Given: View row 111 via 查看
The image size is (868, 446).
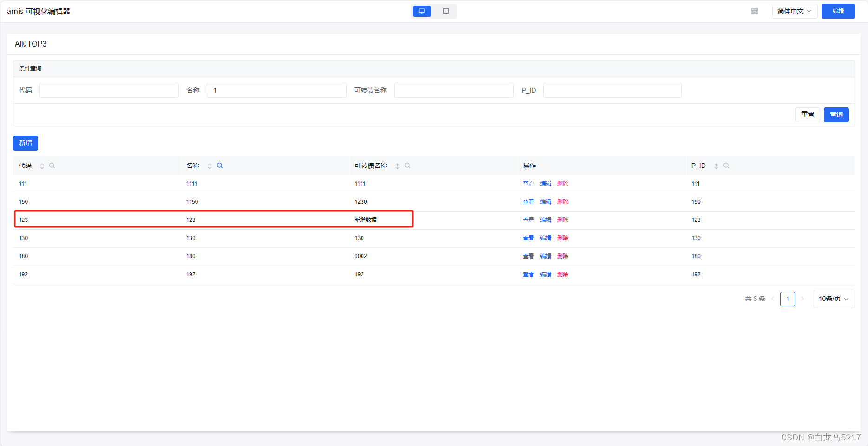Looking at the screenshot, I should click(x=528, y=184).
